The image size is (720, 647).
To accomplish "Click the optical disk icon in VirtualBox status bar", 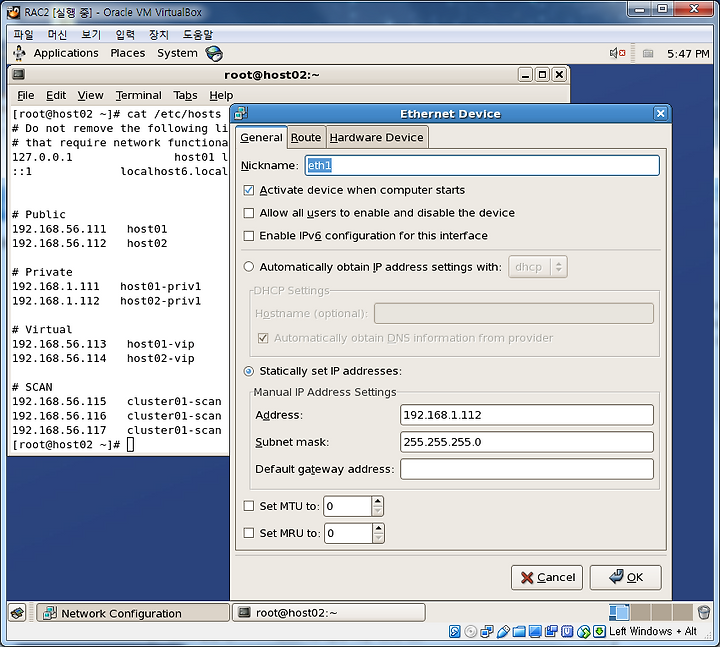I will tap(471, 632).
